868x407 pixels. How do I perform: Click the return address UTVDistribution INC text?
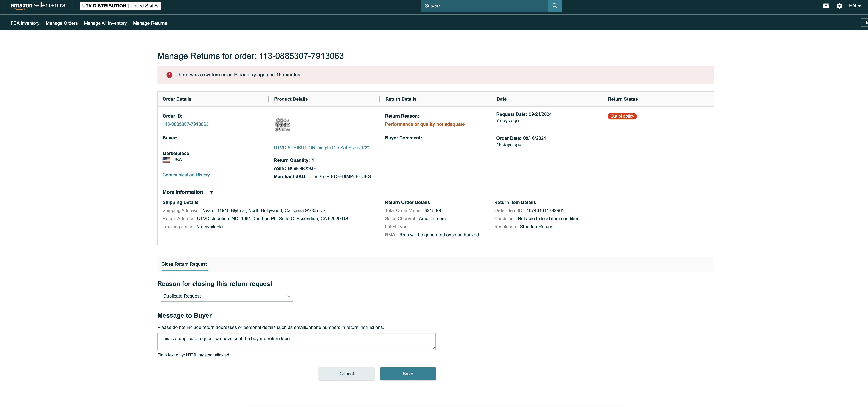(272, 219)
